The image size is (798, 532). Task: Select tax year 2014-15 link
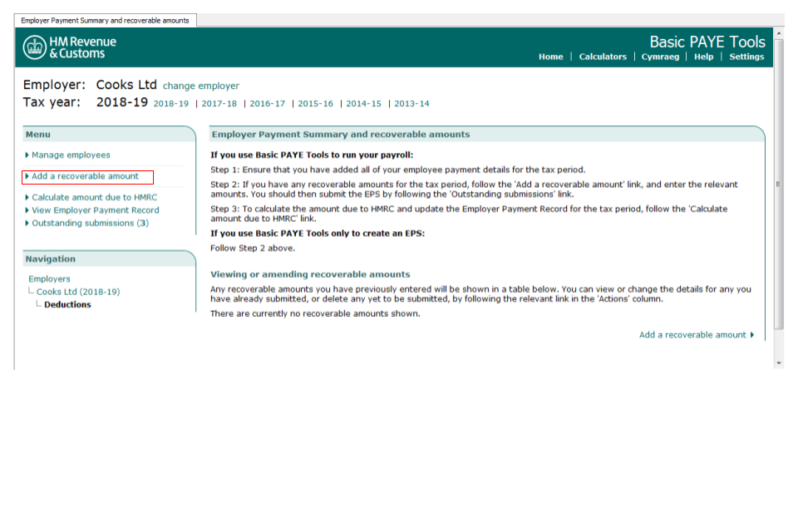click(x=363, y=103)
